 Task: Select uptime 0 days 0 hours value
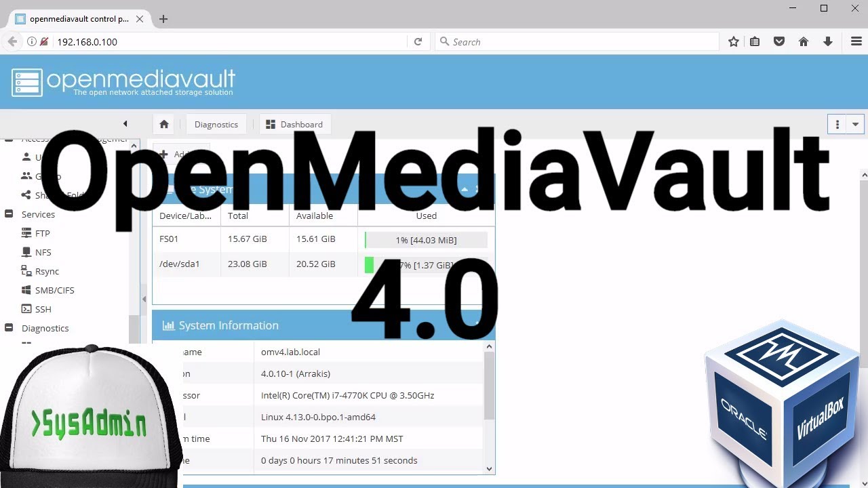339,460
